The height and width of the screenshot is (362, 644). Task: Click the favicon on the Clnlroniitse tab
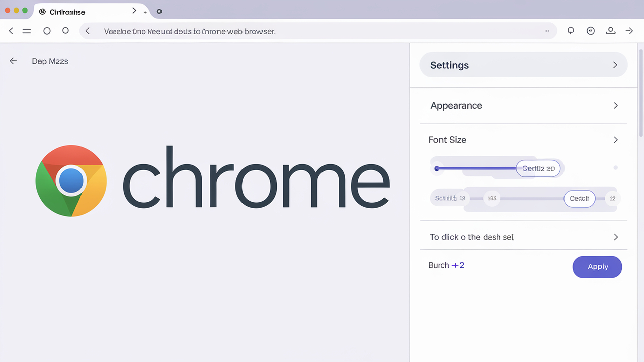point(42,12)
